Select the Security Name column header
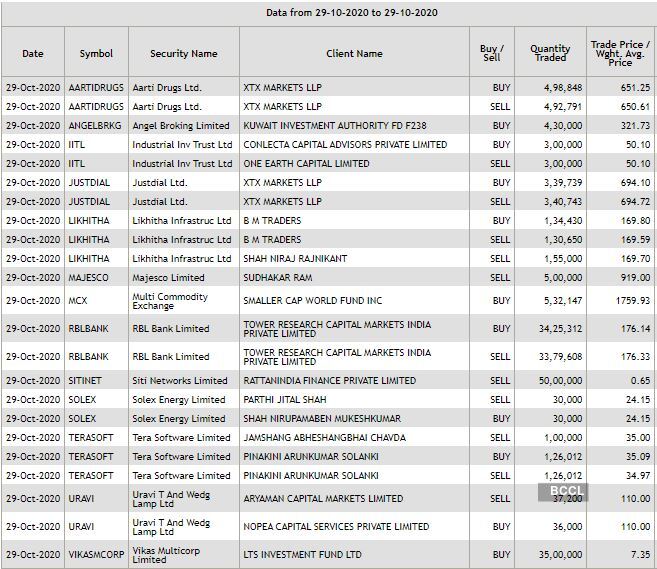This screenshot has height=569, width=657. (183, 53)
